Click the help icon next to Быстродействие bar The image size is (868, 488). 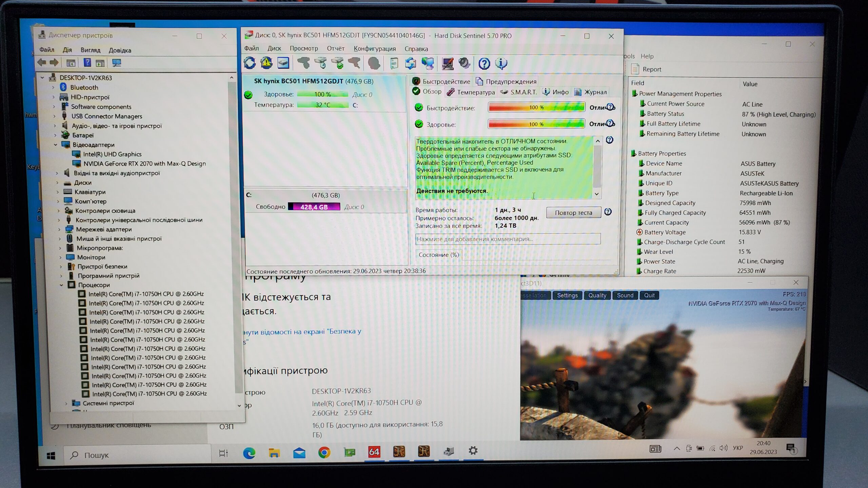[611, 107]
